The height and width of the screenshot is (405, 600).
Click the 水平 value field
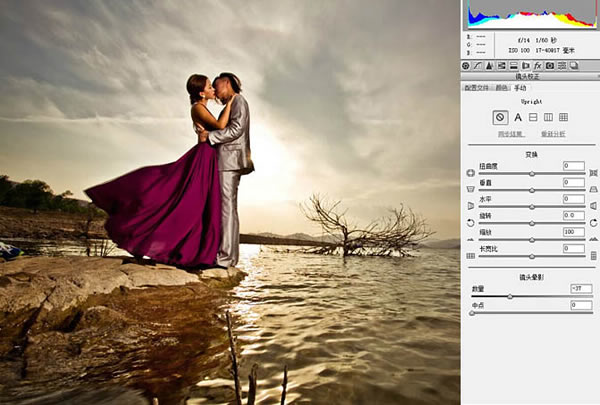(574, 199)
